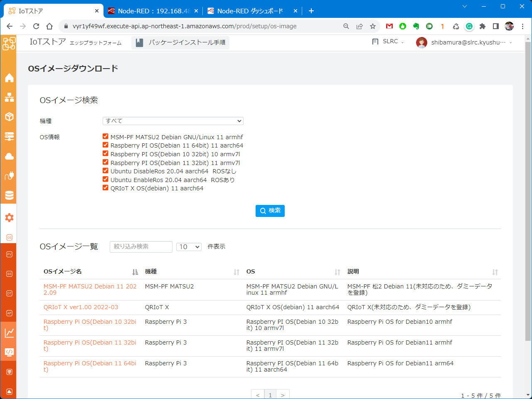Click the Grammarly extension icon
532x399 pixels.
[x=469, y=26]
